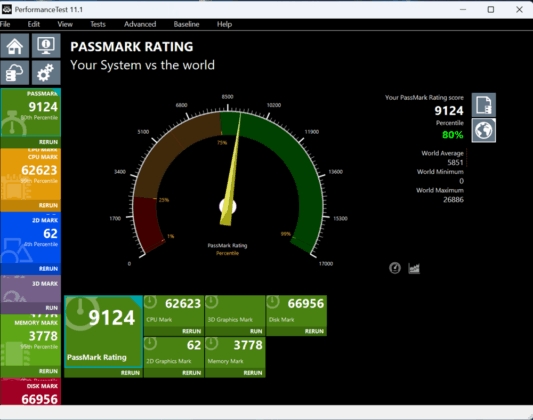Rerun the CPU Mark bottom tile

(192, 331)
